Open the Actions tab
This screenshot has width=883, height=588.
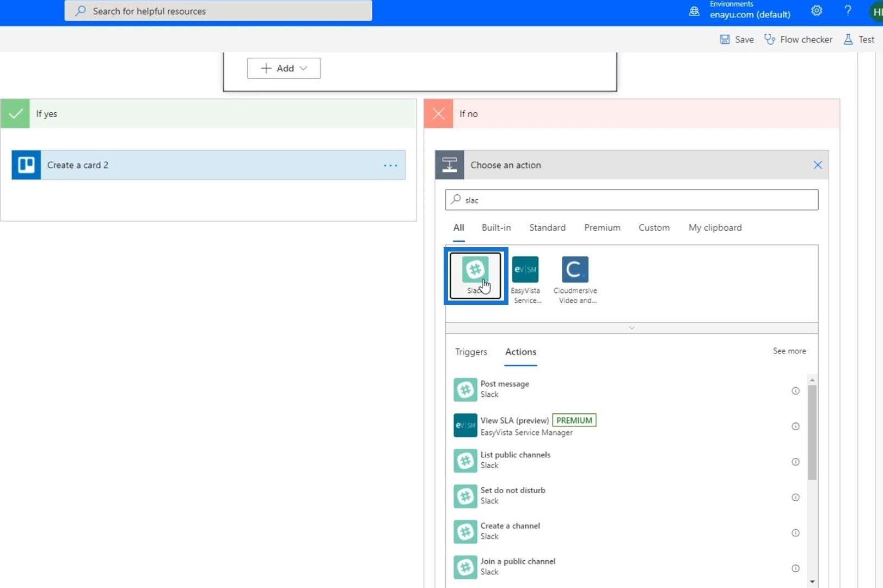pos(520,352)
